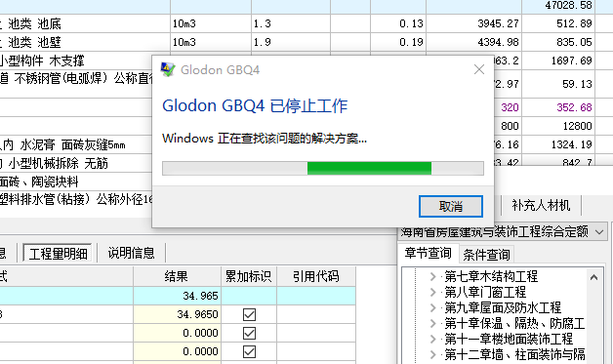Click the chapter tree scroll-up arrow
Viewport: 613px width, 364px height.
pyautogui.click(x=593, y=277)
